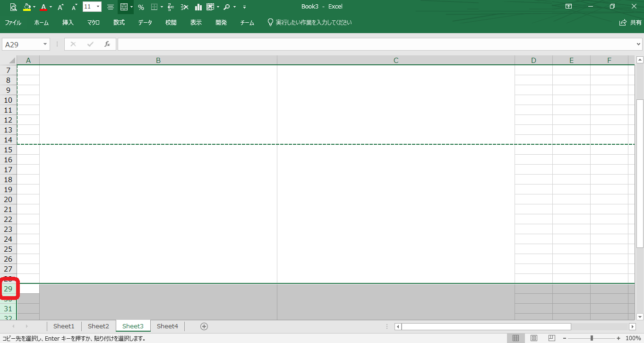
Task: Click the Name Box showing A29
Action: (23, 44)
